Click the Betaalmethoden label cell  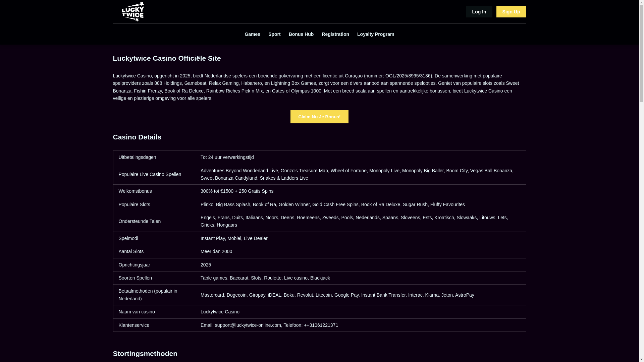[x=154, y=295]
